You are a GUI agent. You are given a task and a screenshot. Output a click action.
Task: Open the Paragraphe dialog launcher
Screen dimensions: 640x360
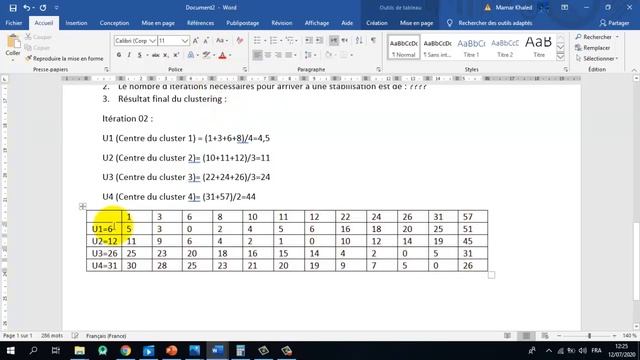coord(378,70)
